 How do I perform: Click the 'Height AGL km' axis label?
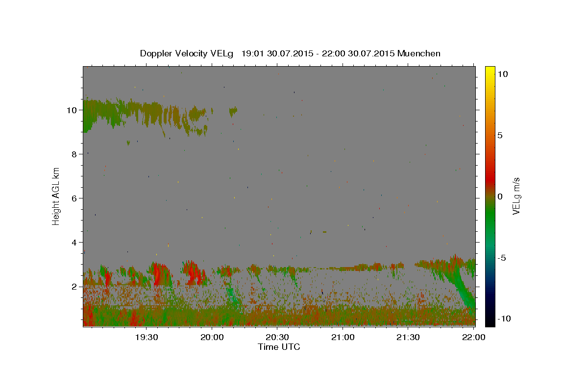coord(56,196)
